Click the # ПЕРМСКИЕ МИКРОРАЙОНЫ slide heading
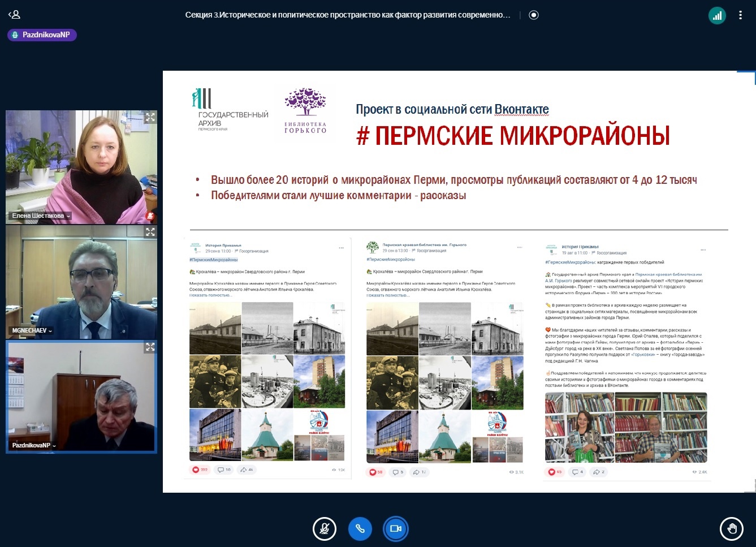Screen dimensions: 756x547 click(513, 136)
